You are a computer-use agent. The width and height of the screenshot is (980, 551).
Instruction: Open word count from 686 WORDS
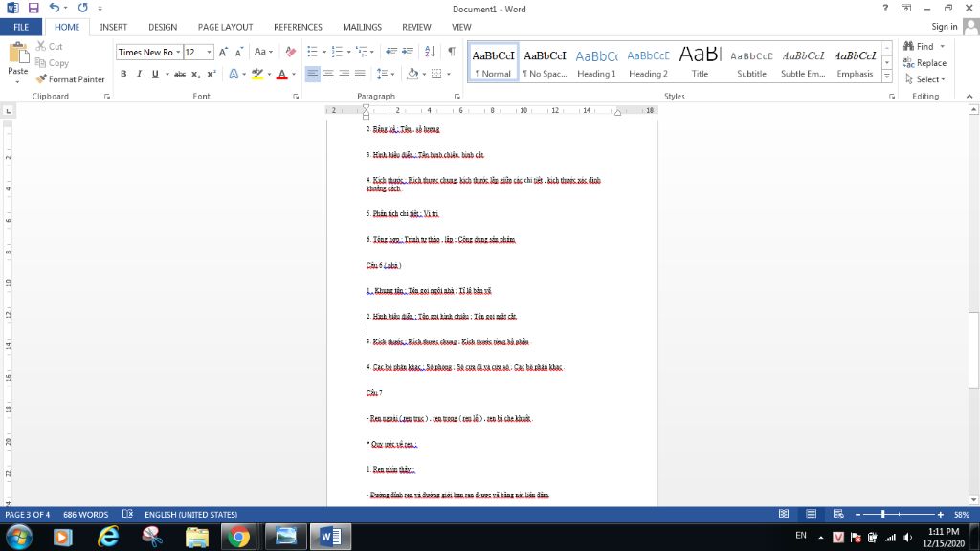coord(85,514)
